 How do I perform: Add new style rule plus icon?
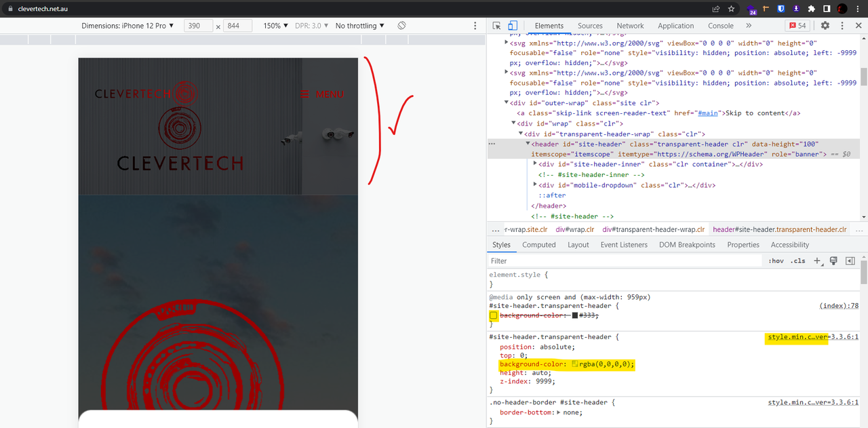click(818, 260)
